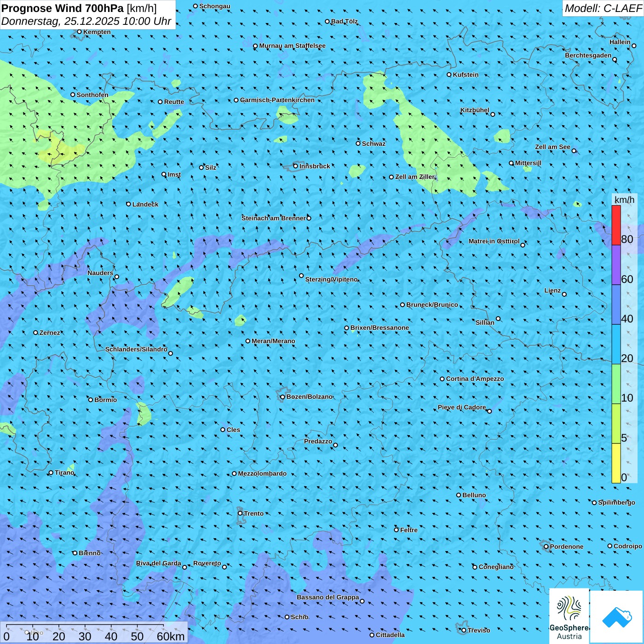The image size is (644, 644).
Task: Select Trento city label
Action: (x=253, y=513)
